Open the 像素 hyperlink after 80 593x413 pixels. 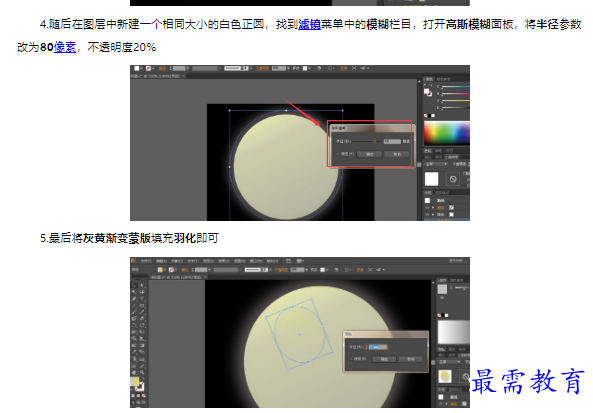tap(65, 47)
